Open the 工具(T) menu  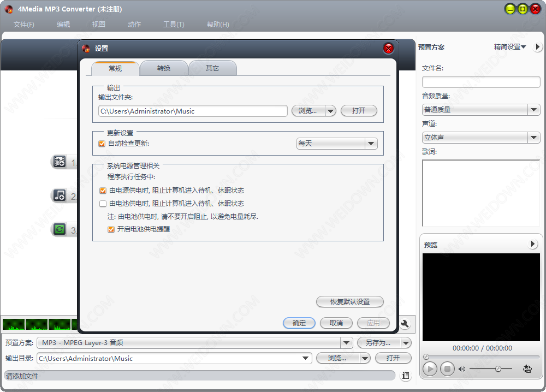[174, 25]
